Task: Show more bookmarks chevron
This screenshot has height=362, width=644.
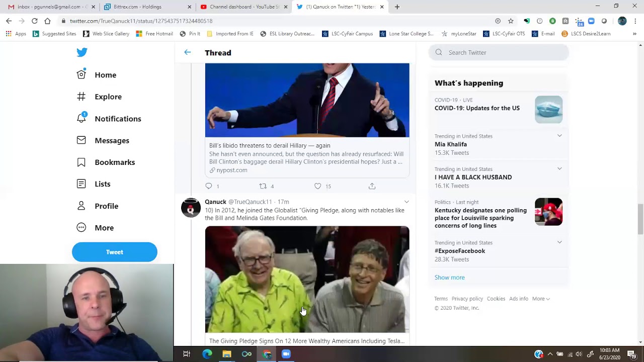Action: pos(634,34)
